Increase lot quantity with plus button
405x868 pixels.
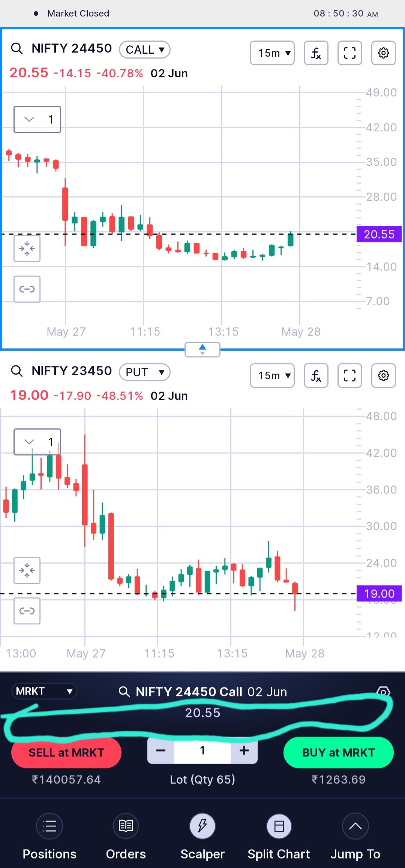pyautogui.click(x=244, y=750)
